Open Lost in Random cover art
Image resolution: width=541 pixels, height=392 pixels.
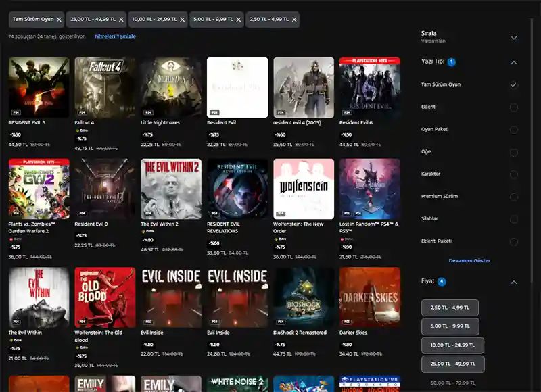pyautogui.click(x=370, y=189)
